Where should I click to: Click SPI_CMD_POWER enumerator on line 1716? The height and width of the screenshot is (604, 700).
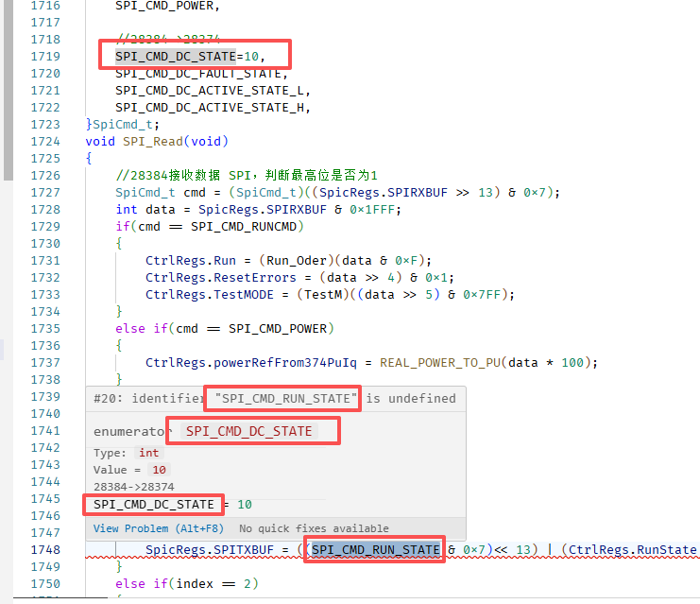[x=164, y=6]
